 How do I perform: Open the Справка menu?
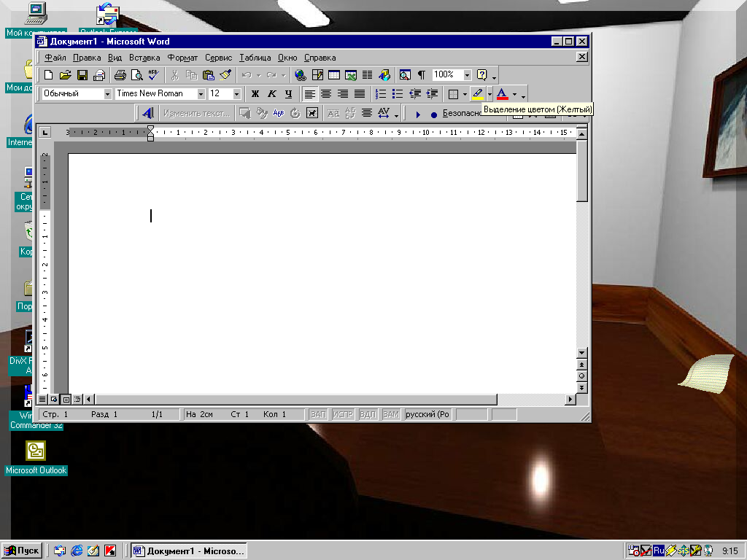[320, 58]
